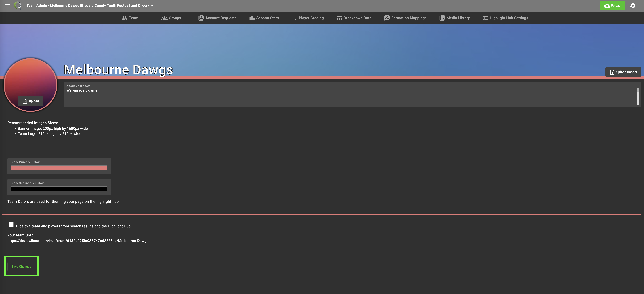Click the Groups tab group icon
This screenshot has height=294, width=644.
pyautogui.click(x=164, y=18)
